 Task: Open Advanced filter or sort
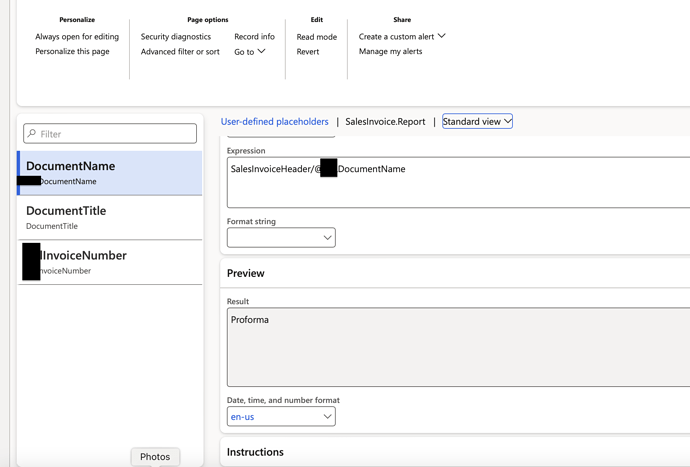pos(180,52)
